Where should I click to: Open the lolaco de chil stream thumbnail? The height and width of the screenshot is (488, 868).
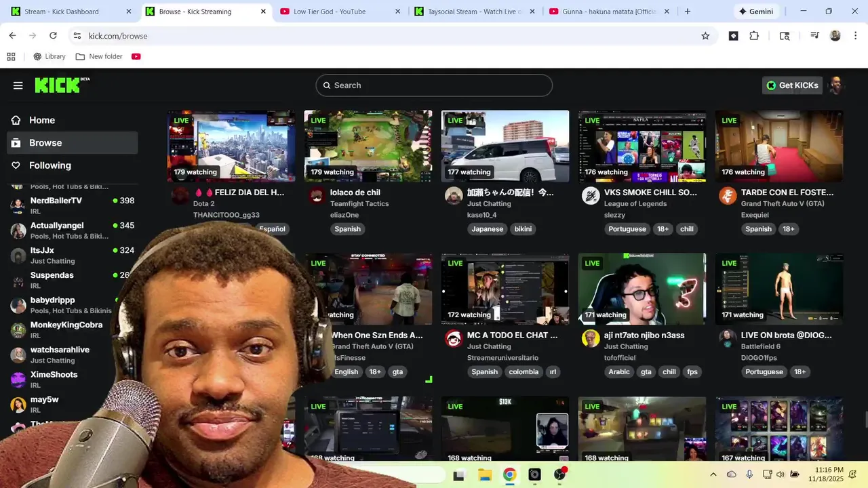(368, 146)
